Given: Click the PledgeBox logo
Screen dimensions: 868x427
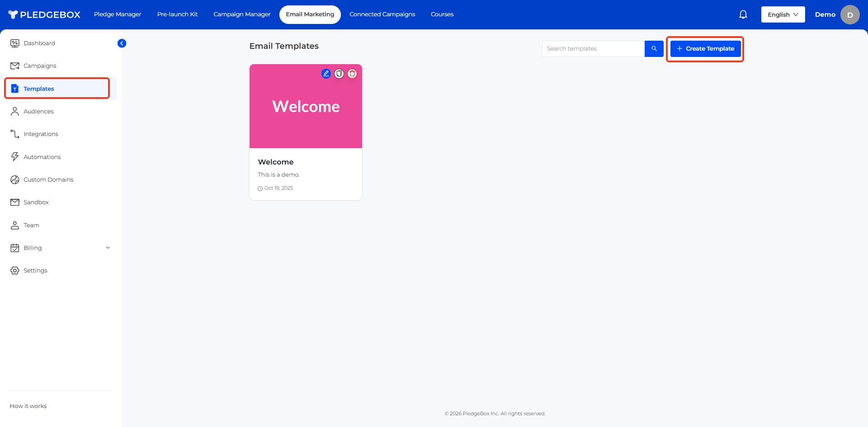Looking at the screenshot, I should point(44,14).
